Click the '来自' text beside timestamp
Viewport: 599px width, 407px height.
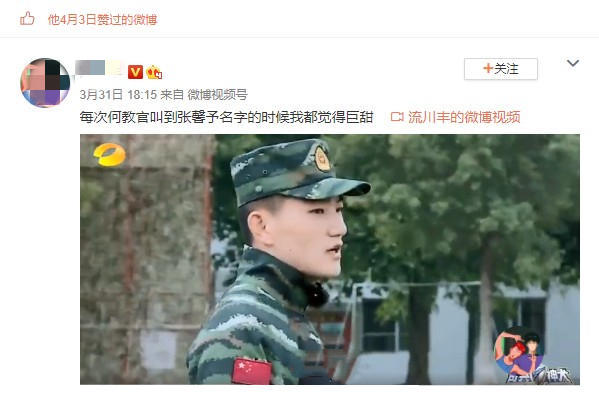tap(172, 95)
